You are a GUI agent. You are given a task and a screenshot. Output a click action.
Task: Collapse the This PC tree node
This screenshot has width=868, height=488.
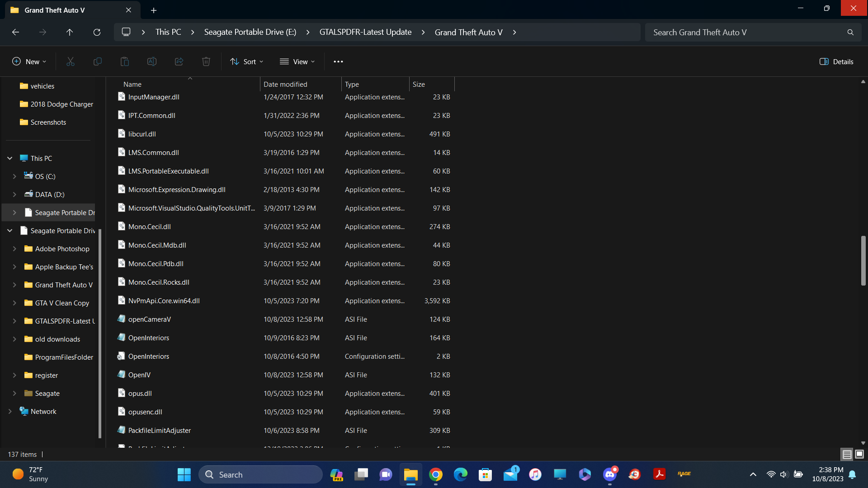(x=9, y=158)
